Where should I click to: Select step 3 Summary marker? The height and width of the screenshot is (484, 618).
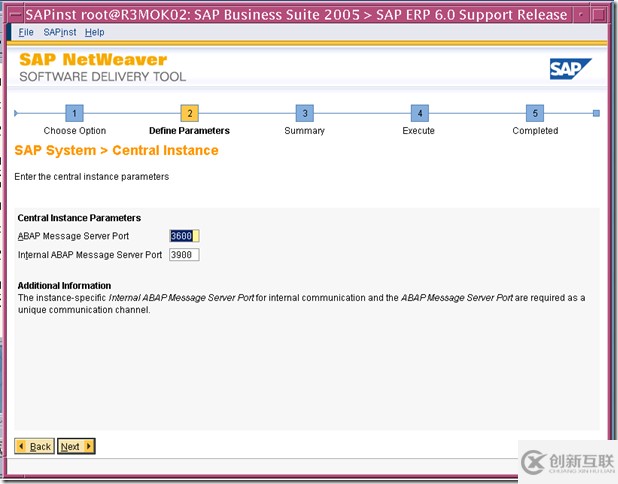tap(305, 113)
